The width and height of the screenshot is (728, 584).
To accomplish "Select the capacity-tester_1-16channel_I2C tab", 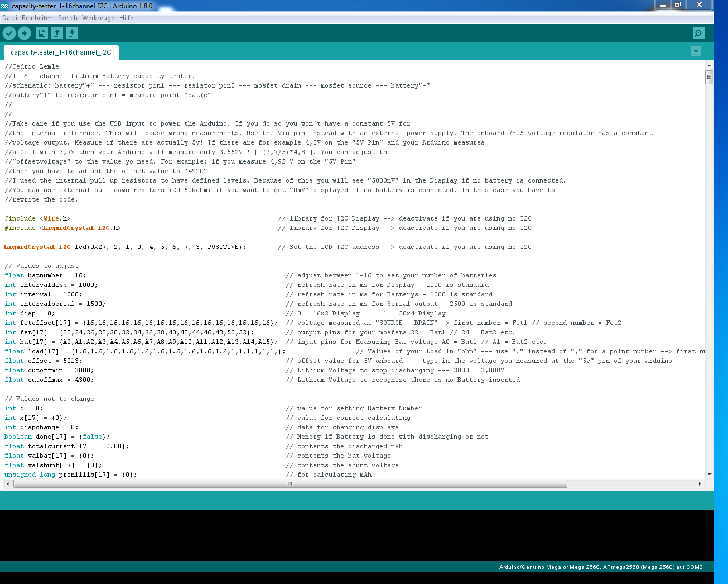I will click(61, 52).
